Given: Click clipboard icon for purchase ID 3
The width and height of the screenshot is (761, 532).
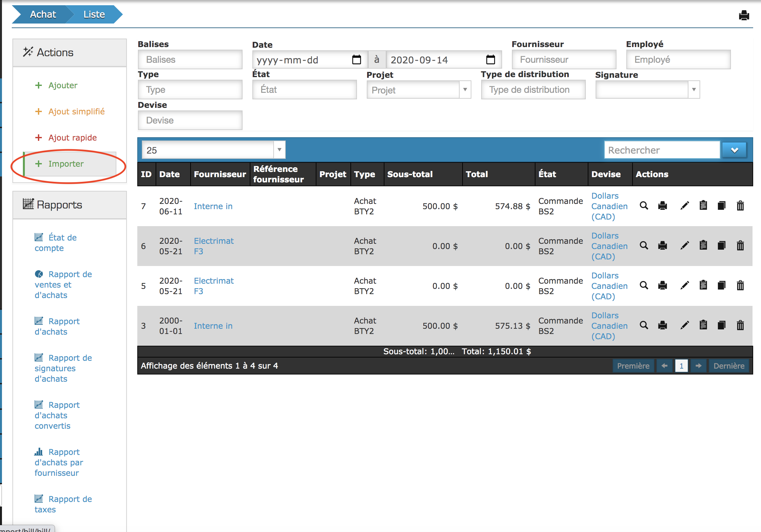Looking at the screenshot, I should (703, 325).
